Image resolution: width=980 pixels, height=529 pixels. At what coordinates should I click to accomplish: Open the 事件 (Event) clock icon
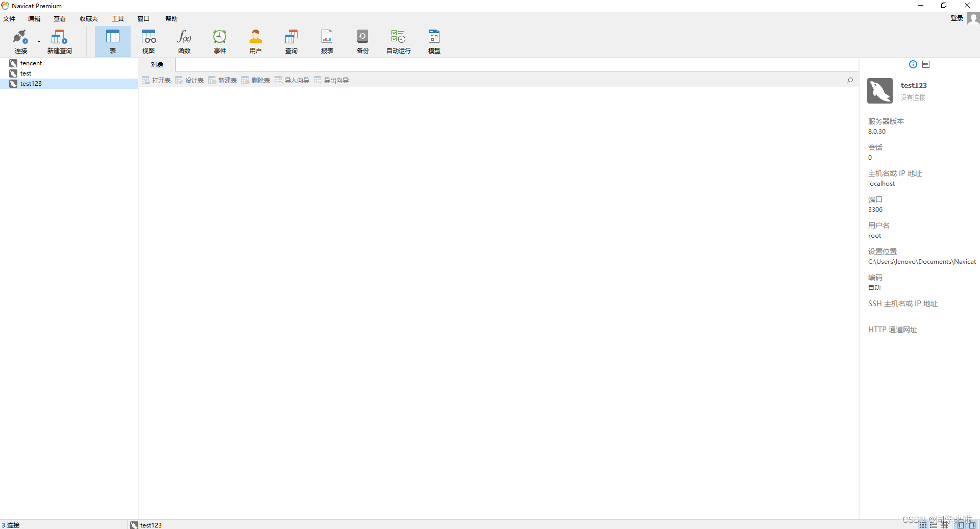(220, 37)
